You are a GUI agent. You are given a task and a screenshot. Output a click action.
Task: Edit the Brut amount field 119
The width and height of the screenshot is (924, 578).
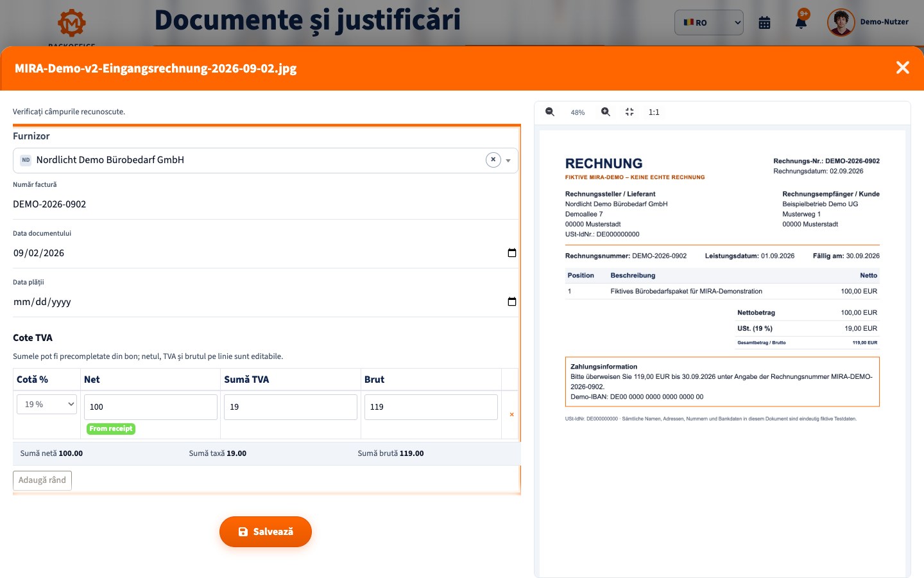(431, 407)
